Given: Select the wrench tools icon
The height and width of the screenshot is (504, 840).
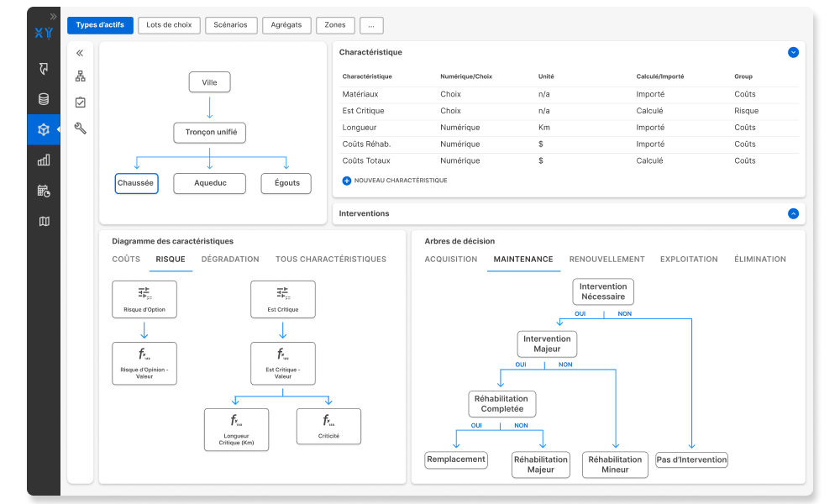Looking at the screenshot, I should click(81, 128).
